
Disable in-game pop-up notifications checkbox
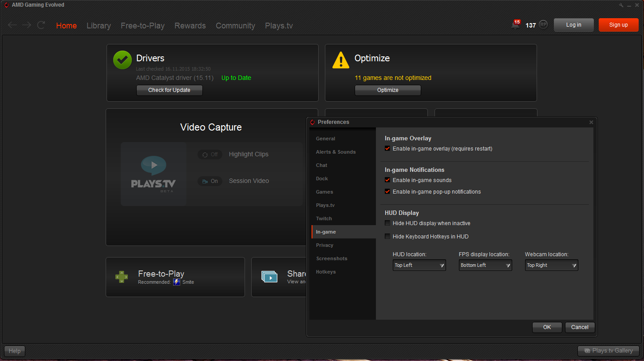click(387, 192)
